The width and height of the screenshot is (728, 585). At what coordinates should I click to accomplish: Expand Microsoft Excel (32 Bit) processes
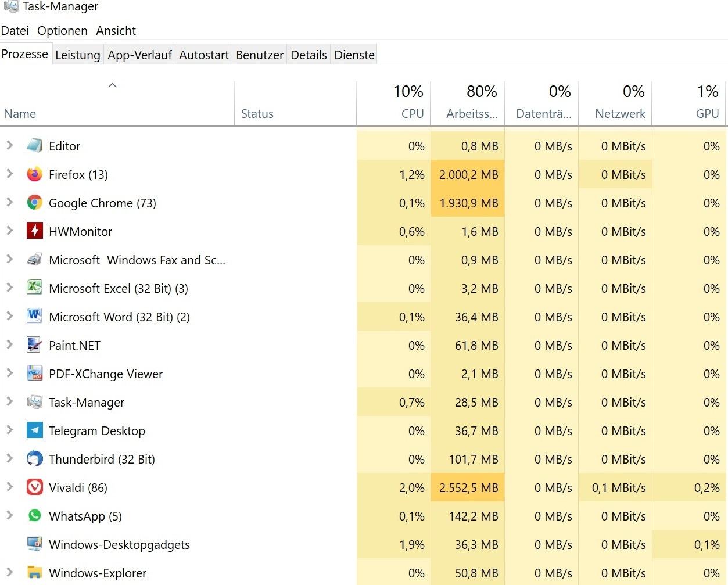(x=9, y=288)
